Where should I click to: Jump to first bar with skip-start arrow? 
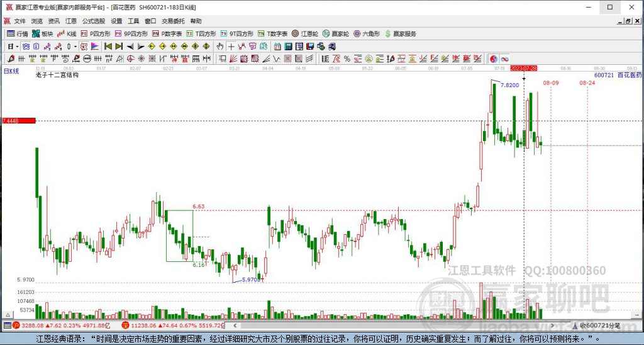108,47
